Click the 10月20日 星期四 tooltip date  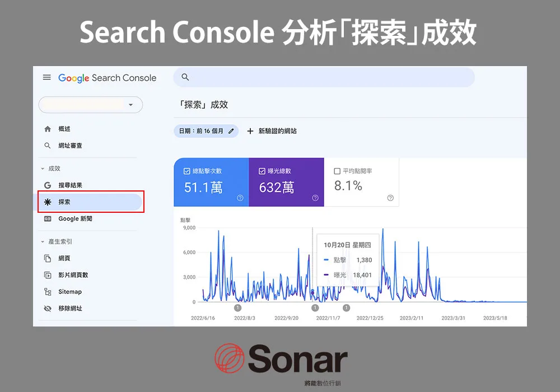[x=348, y=245]
